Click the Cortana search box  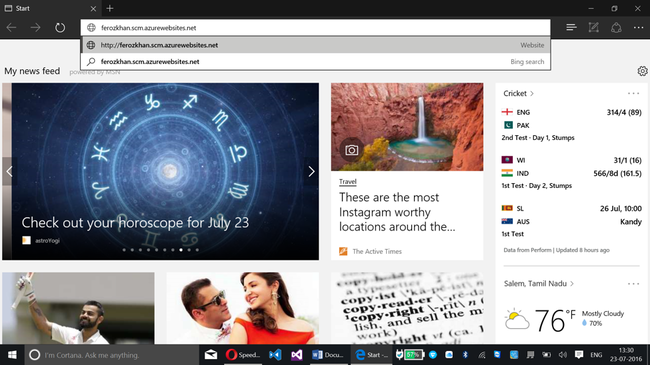[x=112, y=355]
